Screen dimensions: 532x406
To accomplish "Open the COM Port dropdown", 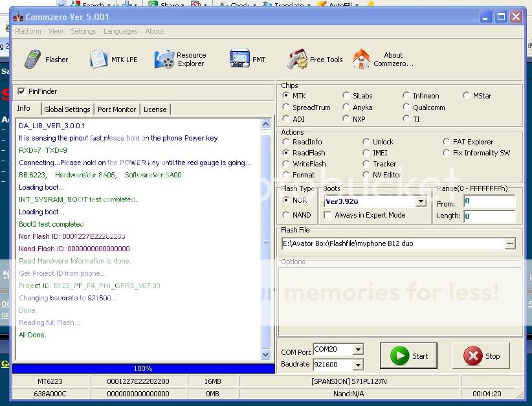I will 358,350.
